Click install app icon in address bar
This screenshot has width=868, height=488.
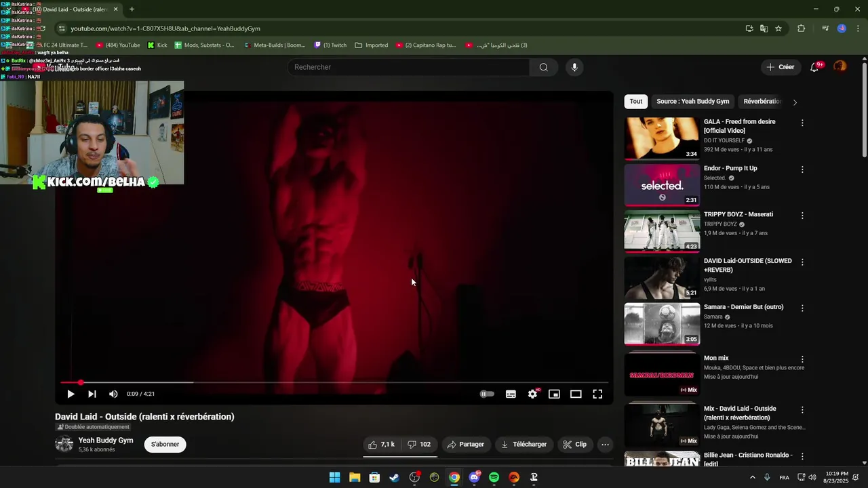click(749, 28)
